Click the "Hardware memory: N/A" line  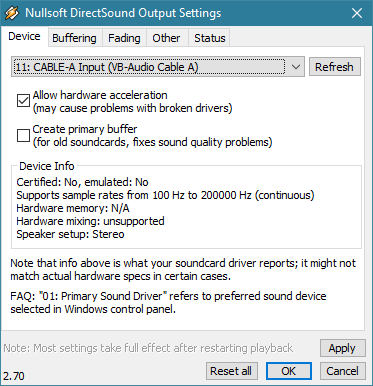point(73,208)
